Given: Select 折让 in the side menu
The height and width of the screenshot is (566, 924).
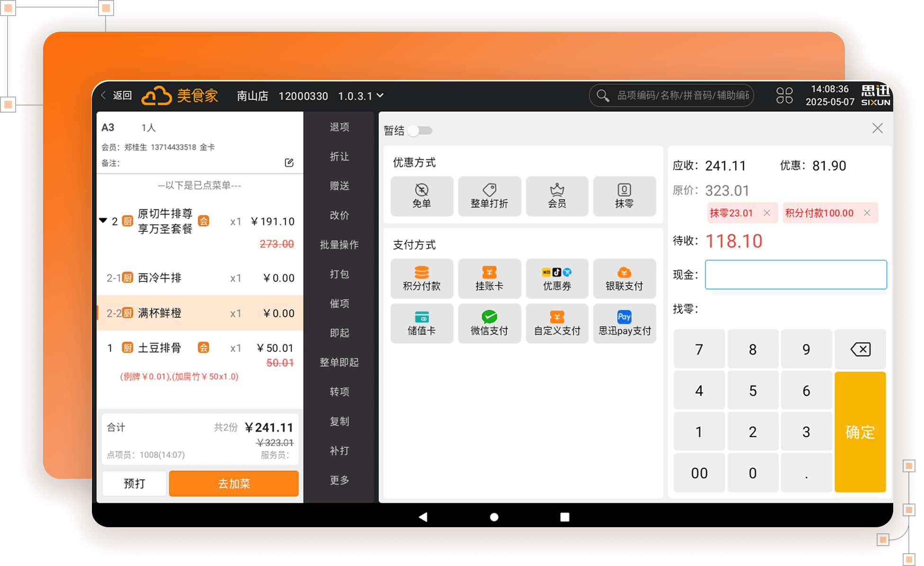Looking at the screenshot, I should (x=339, y=156).
